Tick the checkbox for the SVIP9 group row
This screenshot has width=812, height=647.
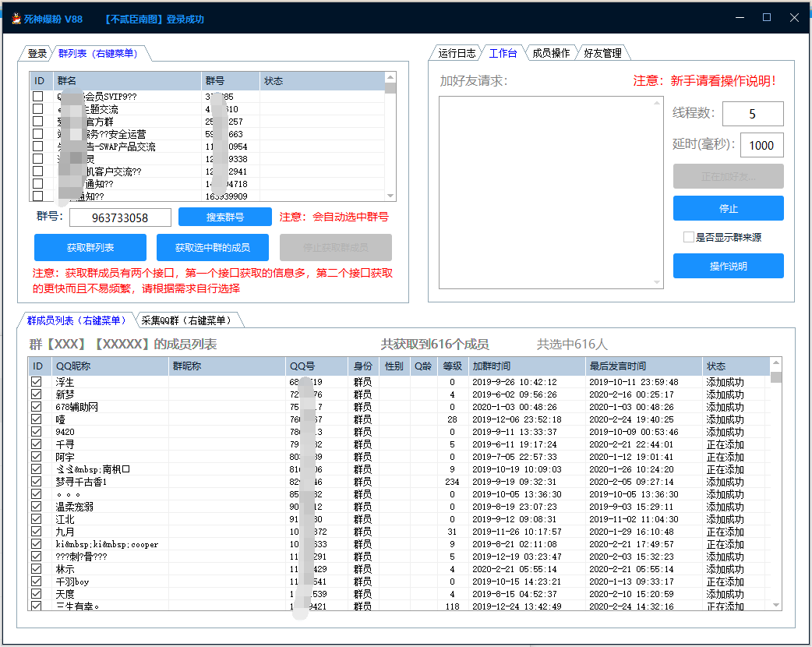[x=37, y=97]
